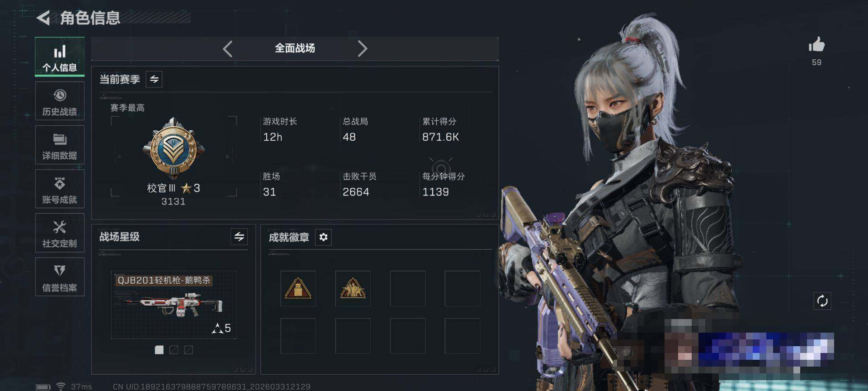Switch to next mode with right chevron
The height and width of the screenshot is (391, 868).
coord(362,48)
